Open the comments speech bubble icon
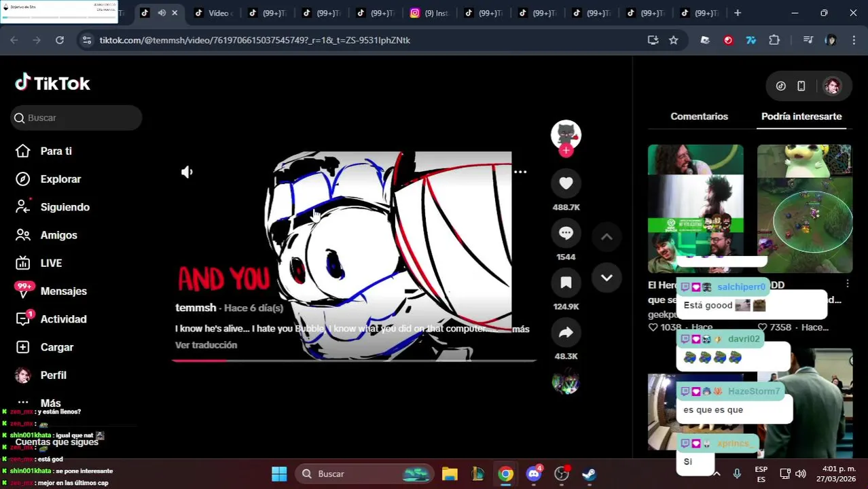 click(x=566, y=233)
